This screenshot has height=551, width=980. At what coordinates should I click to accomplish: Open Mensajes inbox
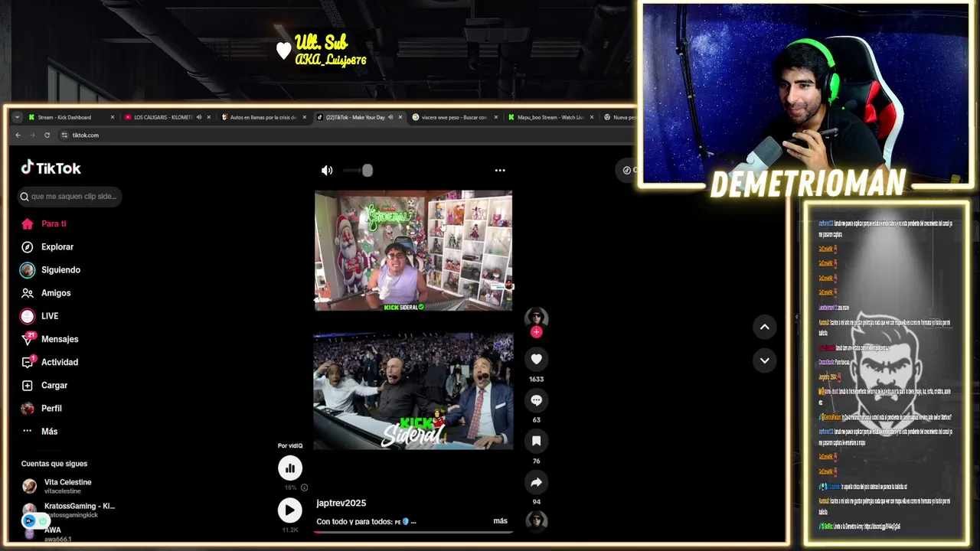click(60, 339)
